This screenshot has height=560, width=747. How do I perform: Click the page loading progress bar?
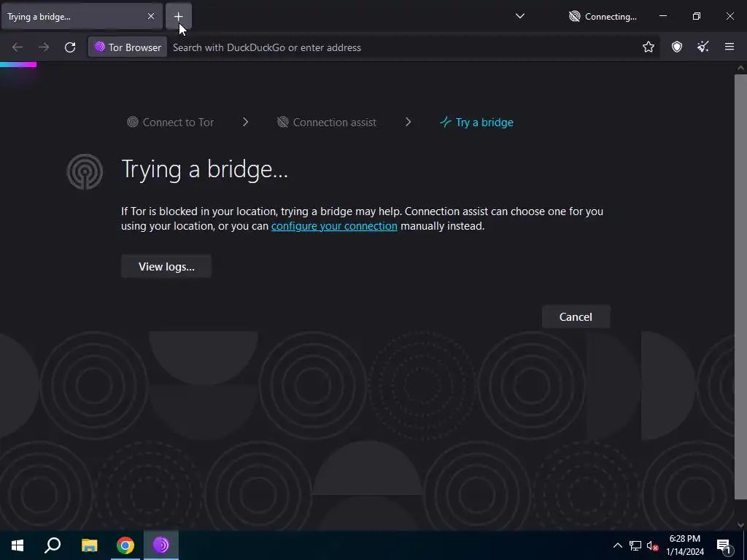click(x=18, y=64)
